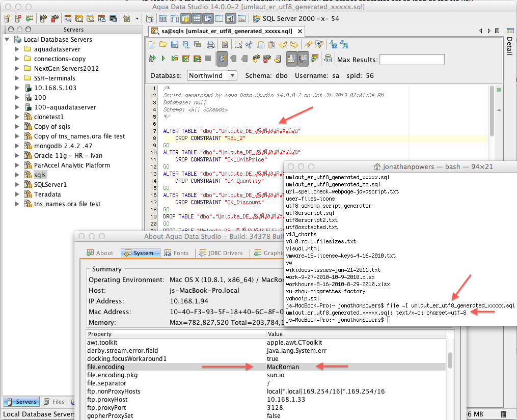The width and height of the screenshot is (517, 420).
Task: Toggle the pressed hierarchy view button in main toolbar
Action: click(230, 18)
